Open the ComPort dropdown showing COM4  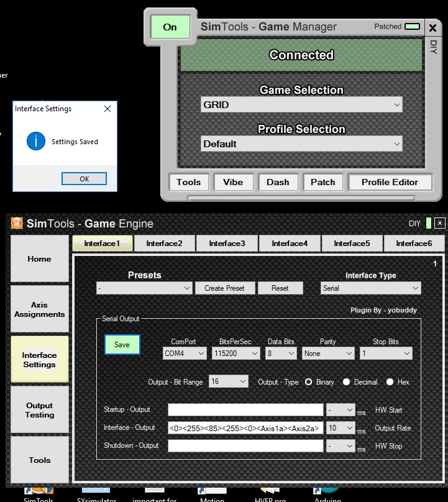pyautogui.click(x=185, y=354)
